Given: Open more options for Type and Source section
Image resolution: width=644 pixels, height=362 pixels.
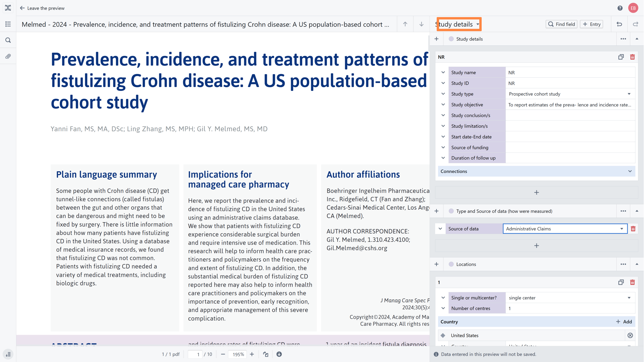Looking at the screenshot, I should click(623, 211).
